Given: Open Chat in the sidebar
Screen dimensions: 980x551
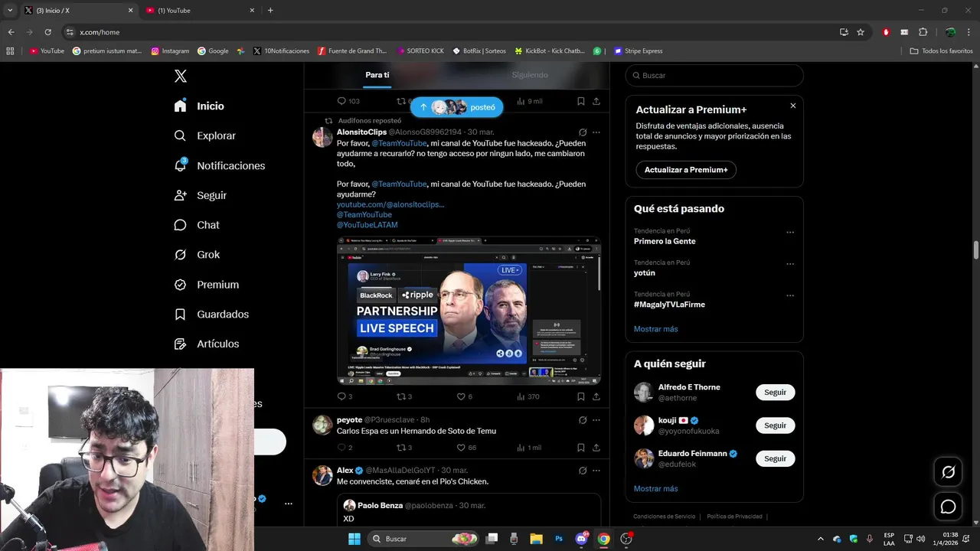Looking at the screenshot, I should click(x=197, y=225).
